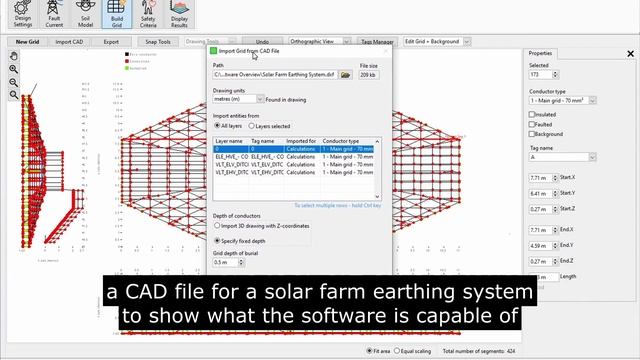Open the Soil Model module
Viewport: 640px width, 360px height.
point(85,14)
